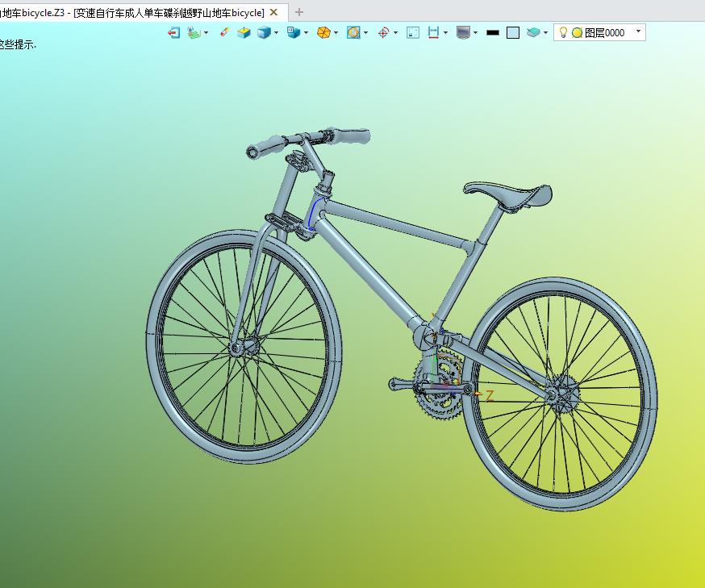Viewport: 705px width, 588px height.
Task: Expand the shaded cube display mode arrow
Action: coord(276,32)
